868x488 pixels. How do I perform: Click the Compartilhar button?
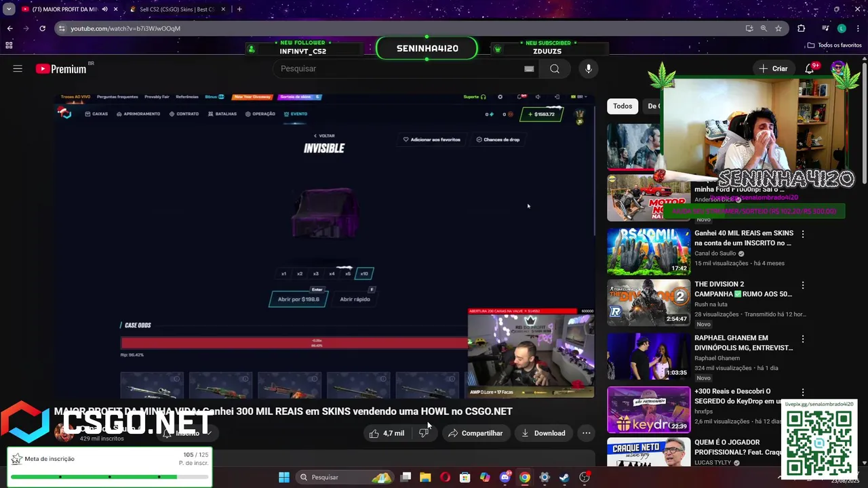475,433
